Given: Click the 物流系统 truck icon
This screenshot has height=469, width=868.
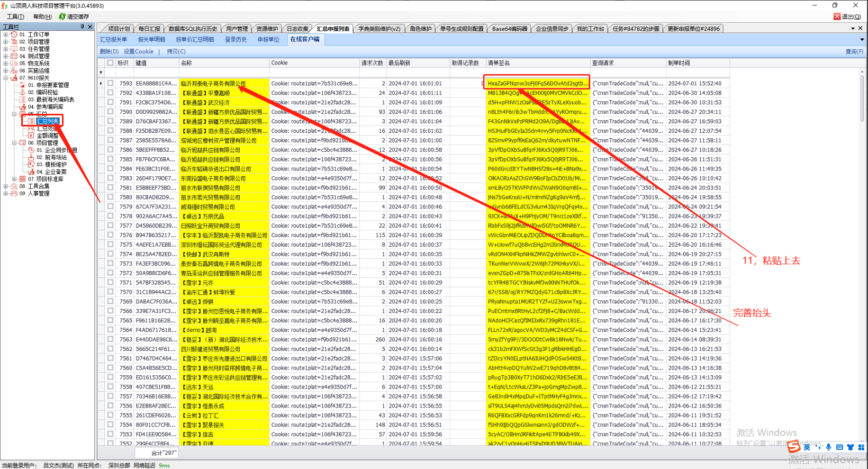Looking at the screenshot, I should click(x=14, y=64).
